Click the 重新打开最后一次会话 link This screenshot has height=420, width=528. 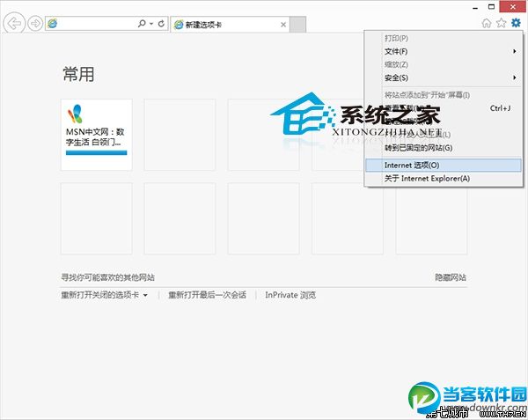pos(207,295)
